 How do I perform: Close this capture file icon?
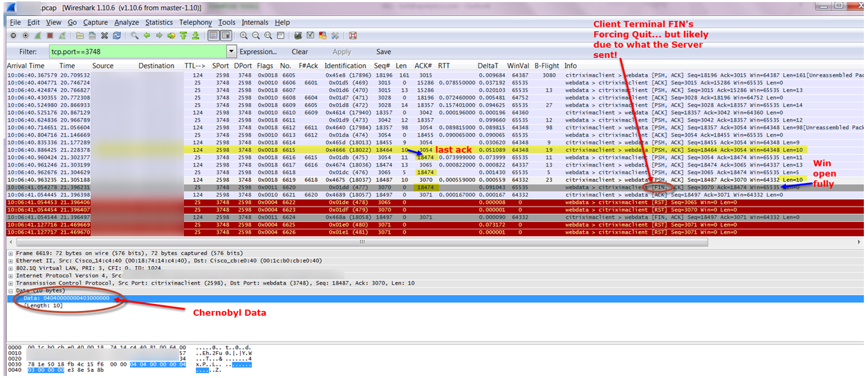(104, 35)
